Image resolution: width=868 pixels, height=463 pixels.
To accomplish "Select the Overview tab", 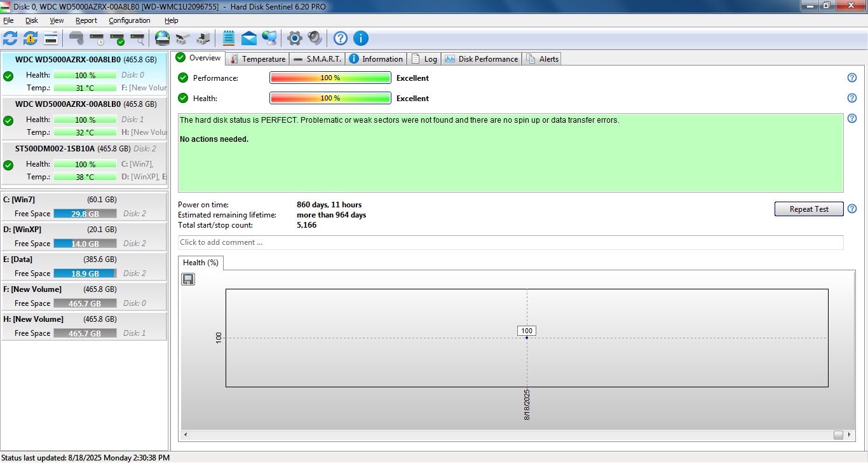I will tap(199, 58).
